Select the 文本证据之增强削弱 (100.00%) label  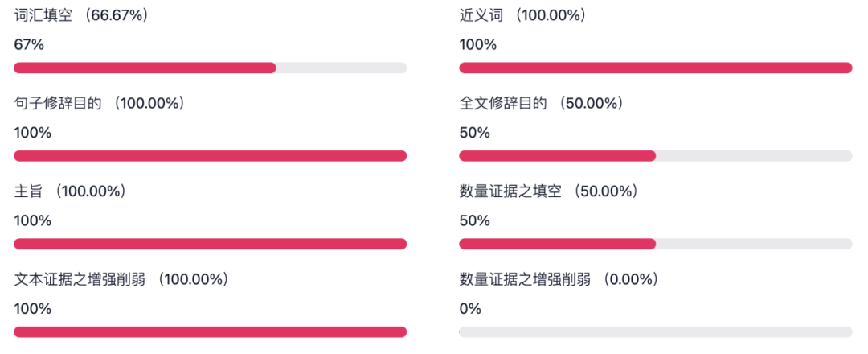tap(122, 279)
